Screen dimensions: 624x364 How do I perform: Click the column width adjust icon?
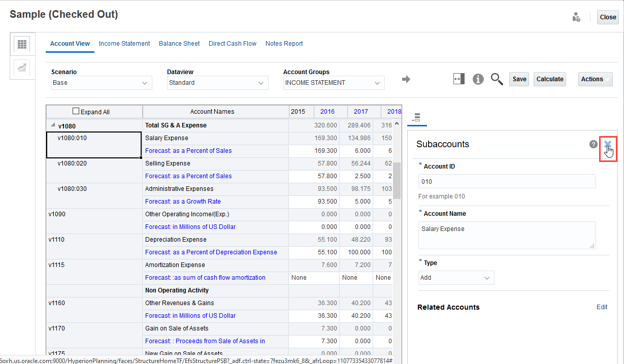(x=459, y=79)
